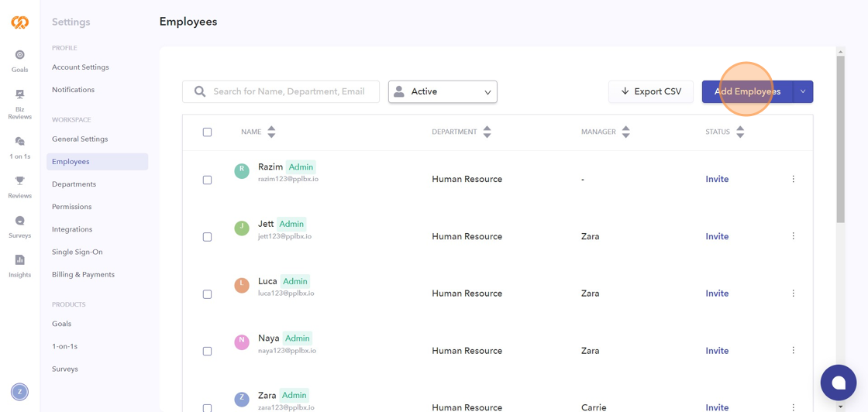
Task: Open three-dot menu for Razim
Action: 793,179
